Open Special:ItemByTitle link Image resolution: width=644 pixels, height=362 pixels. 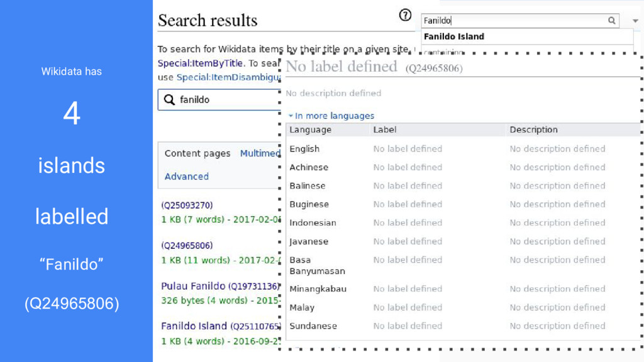[201, 63]
